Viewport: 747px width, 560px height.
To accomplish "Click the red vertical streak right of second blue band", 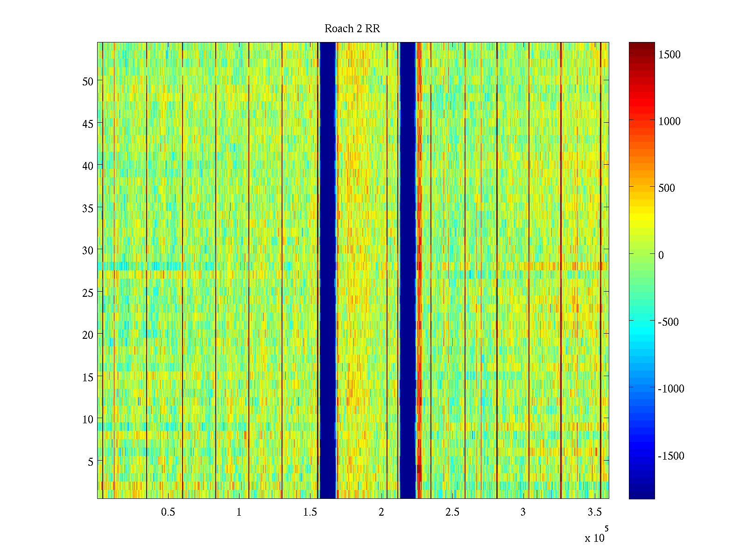I will tap(419, 271).
